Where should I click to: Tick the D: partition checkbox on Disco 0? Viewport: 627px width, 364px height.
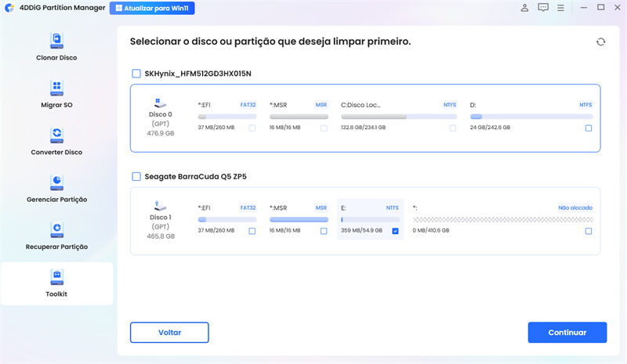(589, 128)
